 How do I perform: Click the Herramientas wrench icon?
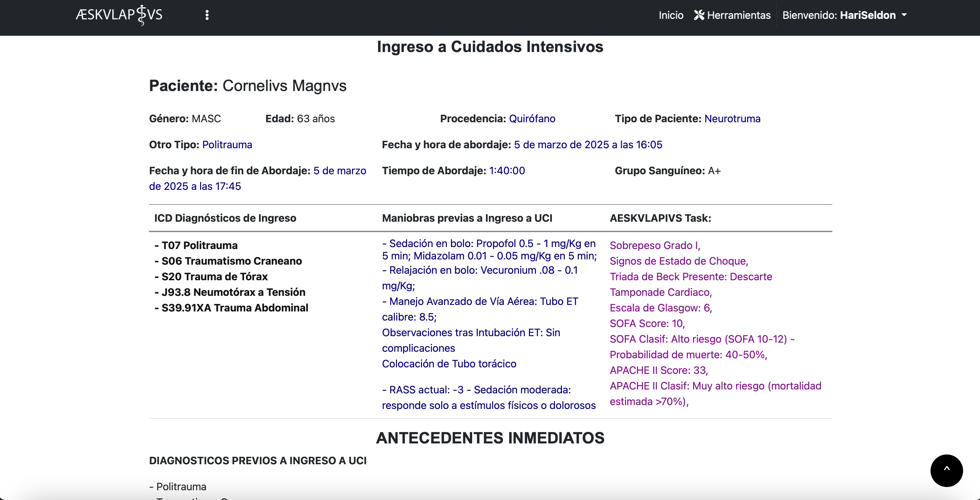pyautogui.click(x=699, y=15)
